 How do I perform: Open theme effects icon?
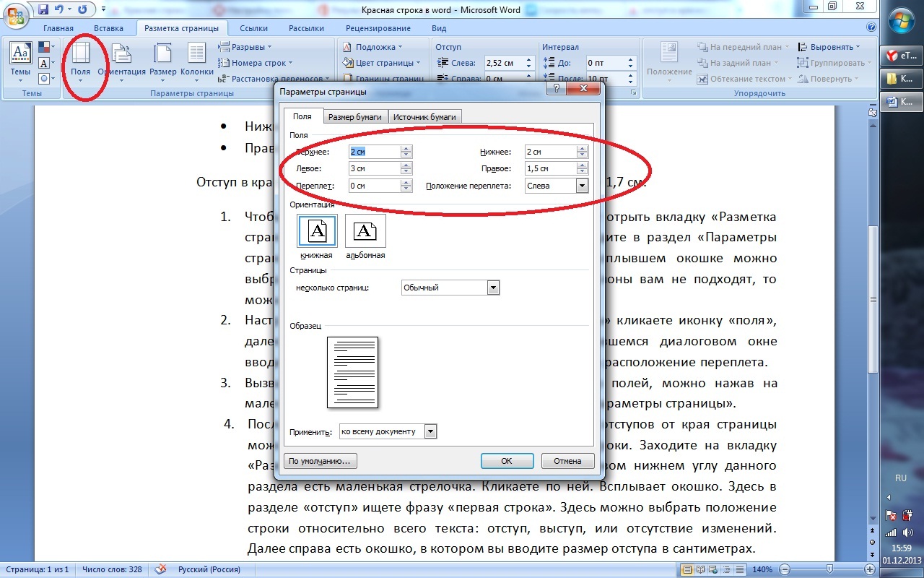[45, 78]
